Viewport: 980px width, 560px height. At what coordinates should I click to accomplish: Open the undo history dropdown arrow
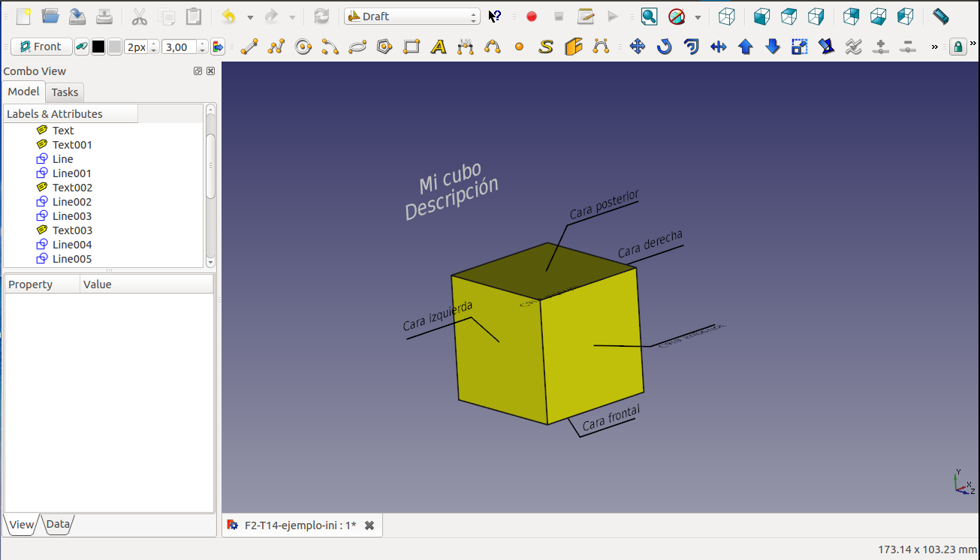pos(250,17)
